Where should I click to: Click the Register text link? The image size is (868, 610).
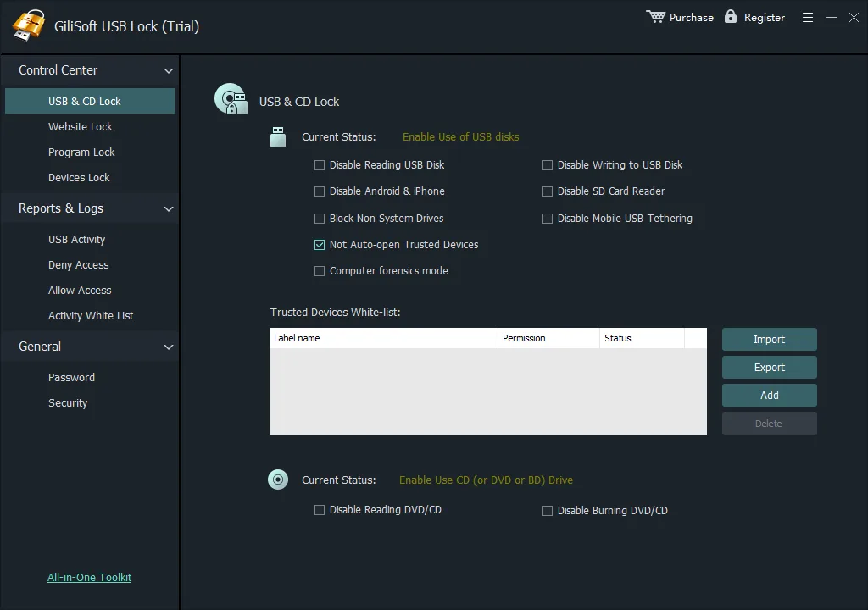[765, 18]
